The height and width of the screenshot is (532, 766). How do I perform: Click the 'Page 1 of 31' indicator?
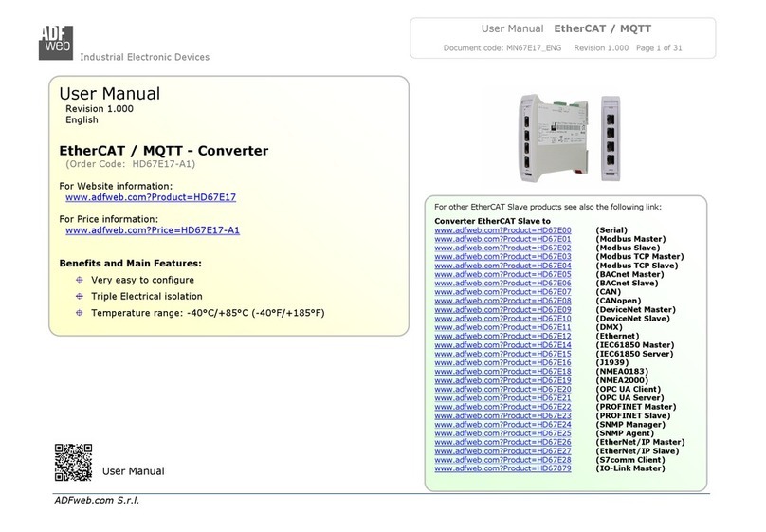pos(659,47)
